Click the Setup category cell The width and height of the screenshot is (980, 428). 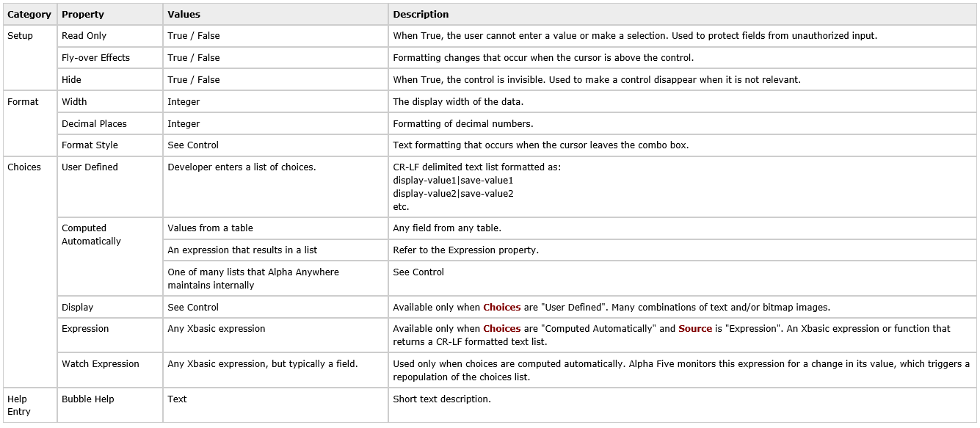pos(29,57)
